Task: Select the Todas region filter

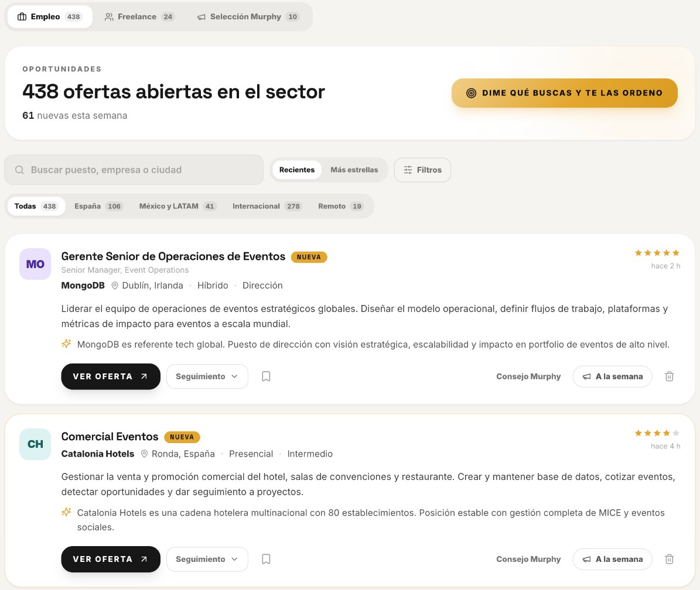Action: 36,206
